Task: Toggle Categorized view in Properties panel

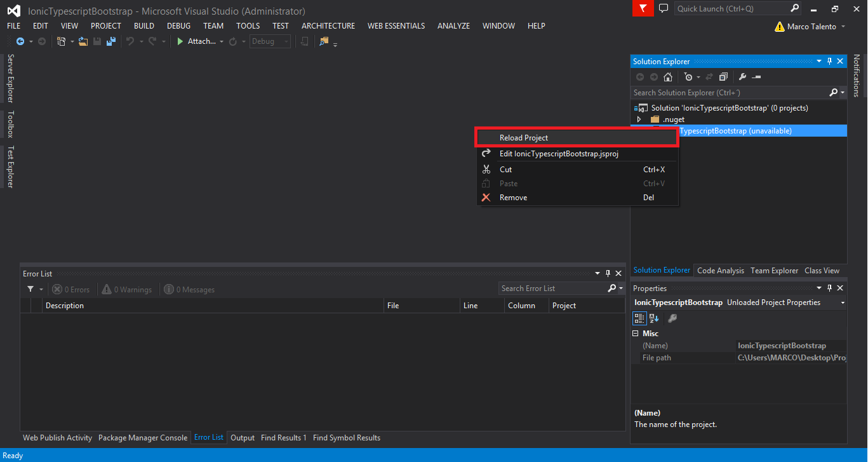Action: [640, 318]
